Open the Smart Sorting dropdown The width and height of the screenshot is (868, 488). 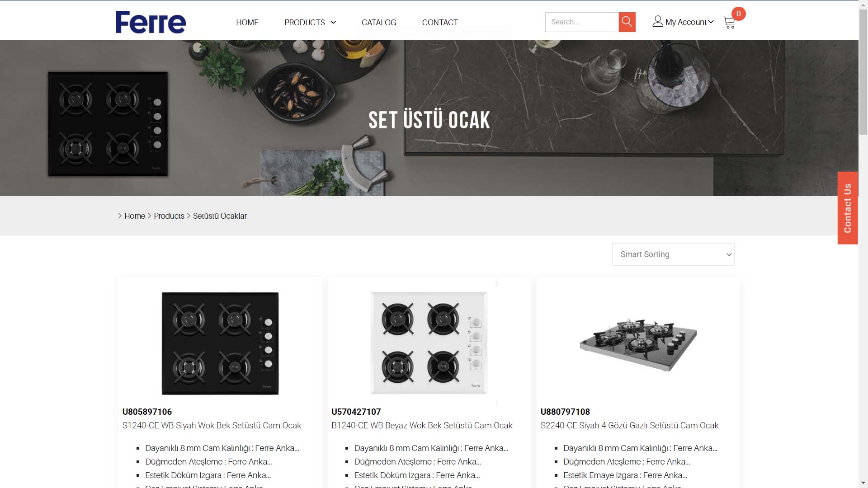tap(673, 254)
